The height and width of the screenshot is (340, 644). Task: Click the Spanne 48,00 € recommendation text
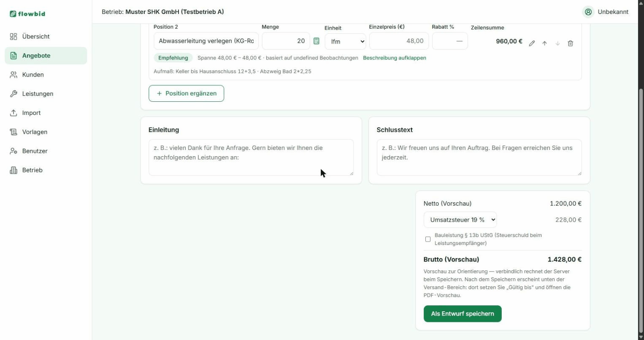tap(278, 58)
